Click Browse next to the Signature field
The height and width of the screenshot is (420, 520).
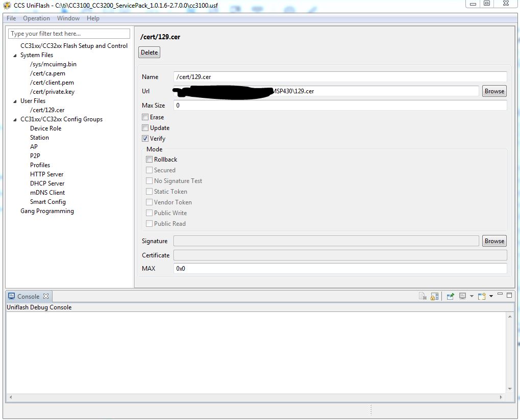(x=494, y=241)
